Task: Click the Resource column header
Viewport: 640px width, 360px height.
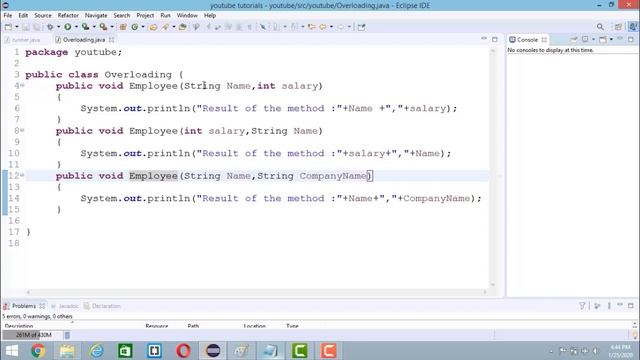Action: click(x=157, y=326)
